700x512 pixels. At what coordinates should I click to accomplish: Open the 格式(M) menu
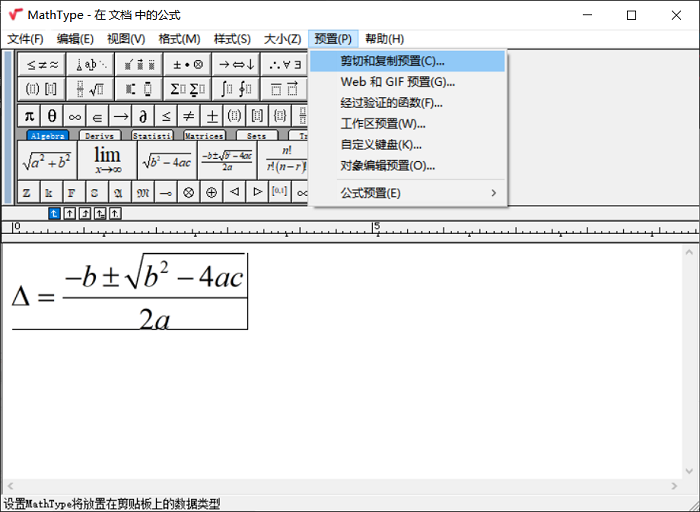point(179,39)
